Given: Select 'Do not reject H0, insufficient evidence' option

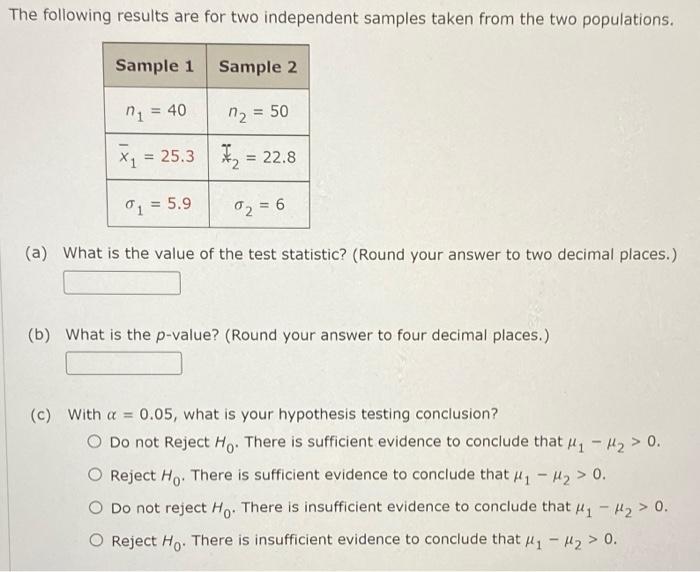Looking at the screenshot, I should 96,508.
